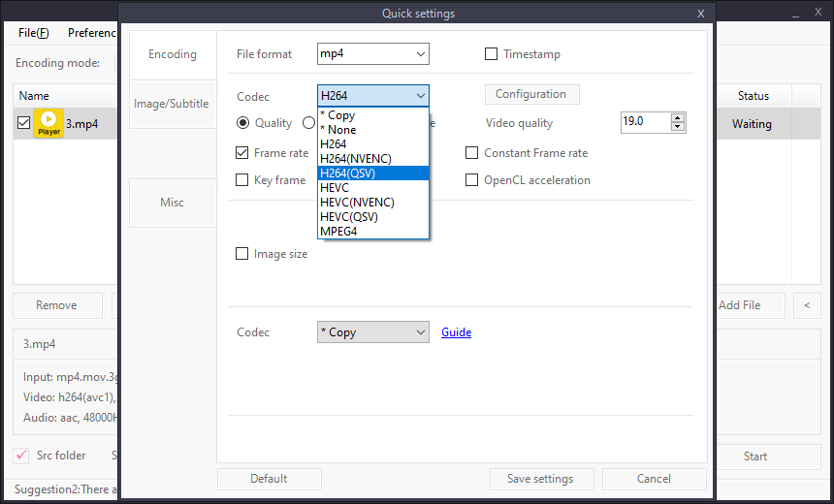Select the Quality radio button
This screenshot has width=834, height=504.
(243, 123)
